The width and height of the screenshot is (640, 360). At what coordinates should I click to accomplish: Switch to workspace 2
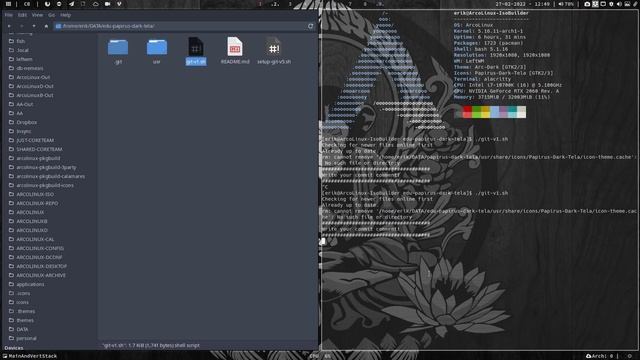[x=275, y=4]
